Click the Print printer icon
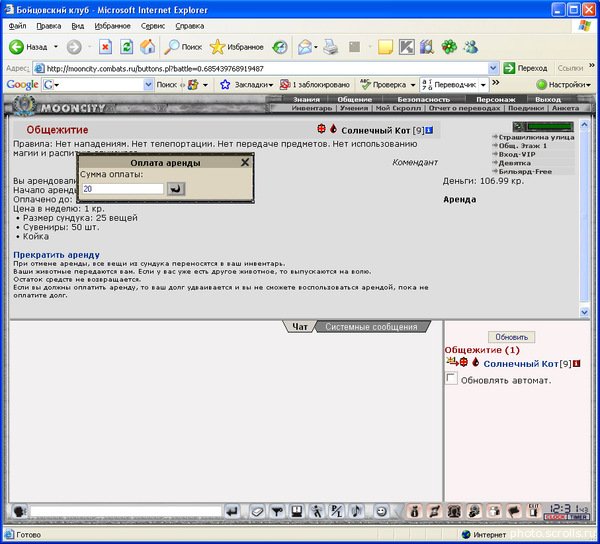The width and height of the screenshot is (600, 544). coord(330,47)
